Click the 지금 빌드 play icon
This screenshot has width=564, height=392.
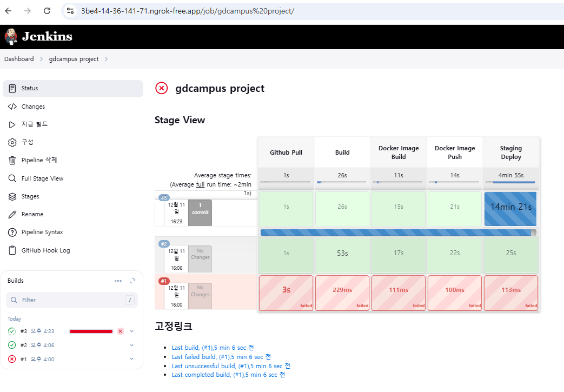(x=12, y=124)
